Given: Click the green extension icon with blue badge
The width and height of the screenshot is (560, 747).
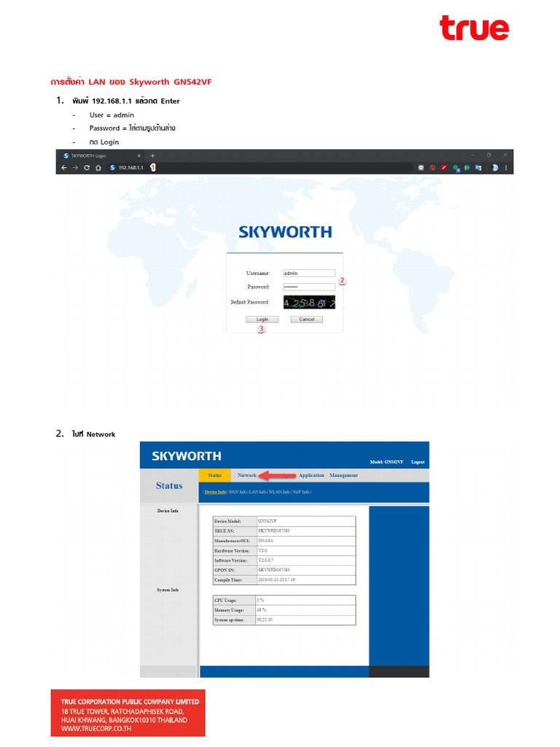Looking at the screenshot, I should coord(456,169).
